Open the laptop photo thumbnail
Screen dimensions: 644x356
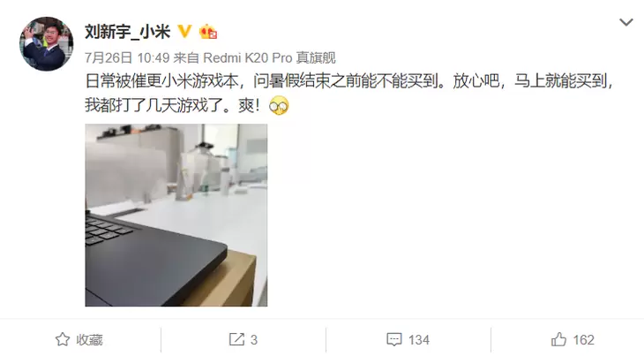coord(176,215)
